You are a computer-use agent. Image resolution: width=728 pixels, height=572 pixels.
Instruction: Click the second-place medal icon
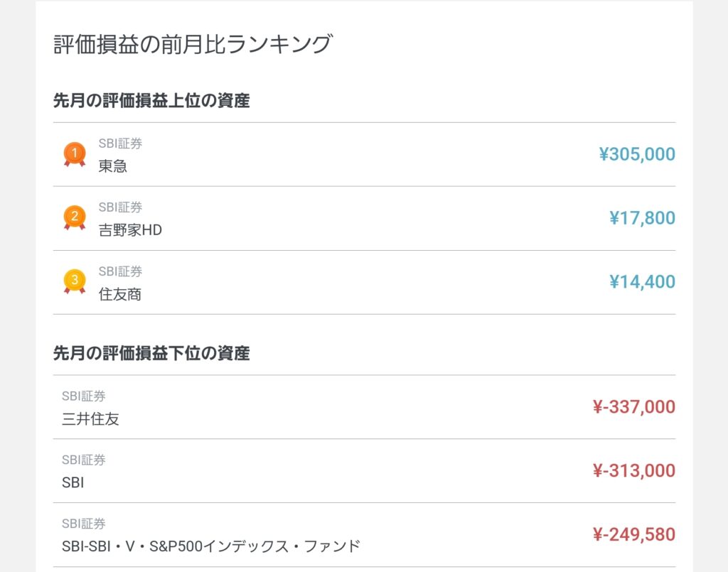pos(74,217)
